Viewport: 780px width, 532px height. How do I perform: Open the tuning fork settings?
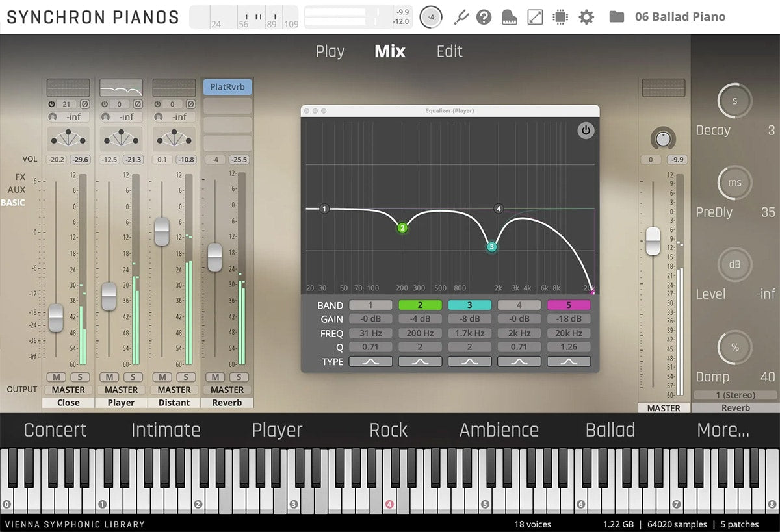tap(461, 17)
